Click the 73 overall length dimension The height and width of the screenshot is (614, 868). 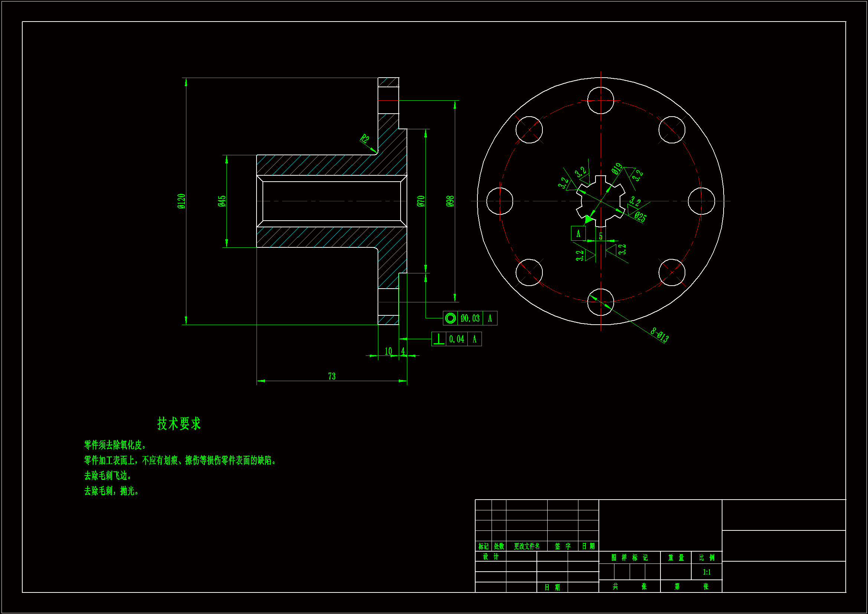pos(332,376)
